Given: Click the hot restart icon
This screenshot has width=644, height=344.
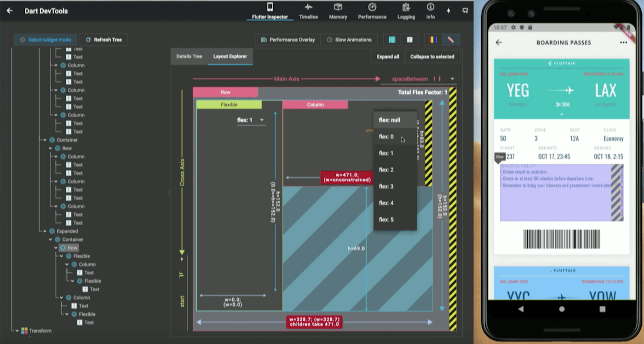Looking at the screenshot, I should (466, 11).
